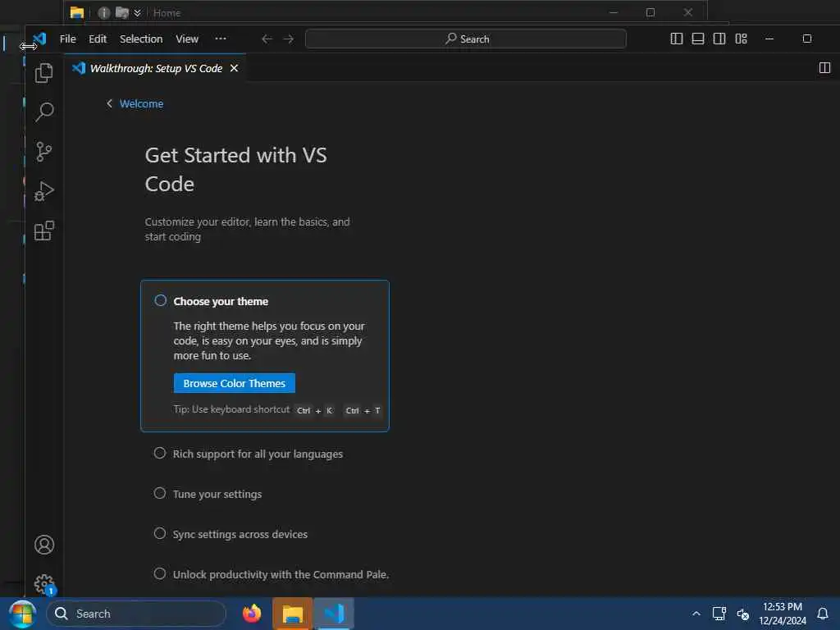The height and width of the screenshot is (630, 840).
Task: Minimize the VS Code window
Action: point(769,39)
